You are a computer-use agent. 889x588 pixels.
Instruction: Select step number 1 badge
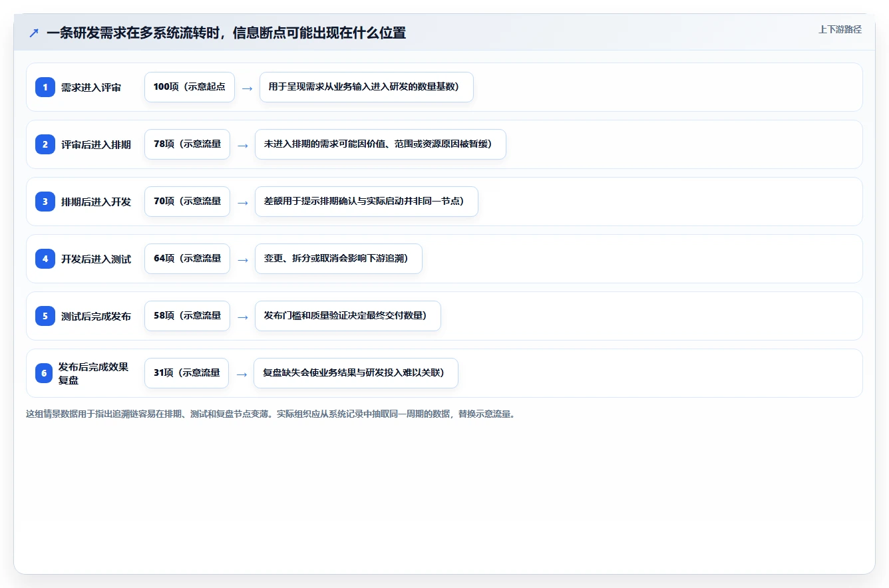pos(45,87)
